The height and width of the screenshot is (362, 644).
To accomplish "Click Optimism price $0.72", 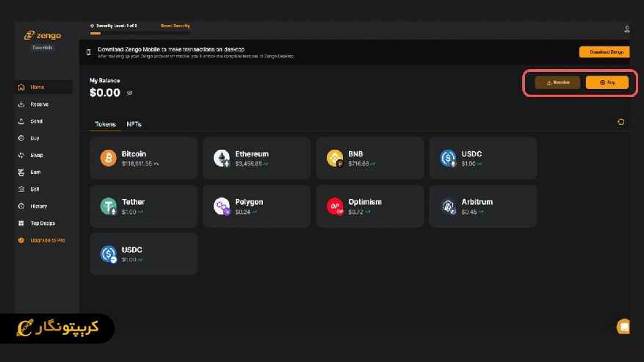I will (x=355, y=212).
